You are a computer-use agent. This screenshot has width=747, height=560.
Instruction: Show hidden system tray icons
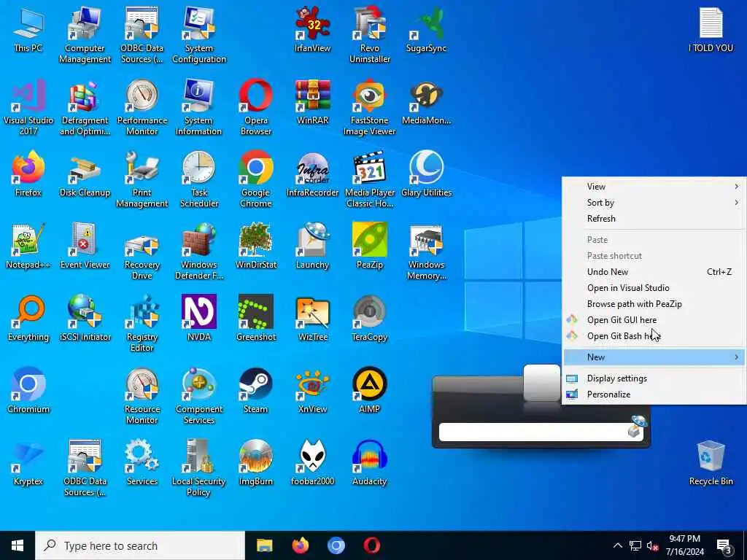617,545
